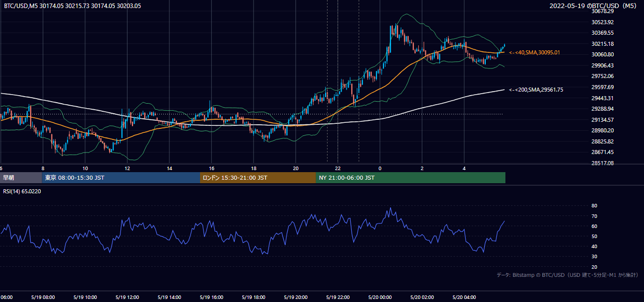This screenshot has width=644, height=302.
Task: Click the hour tick 14 below the candlesticks
Action: click(x=169, y=168)
